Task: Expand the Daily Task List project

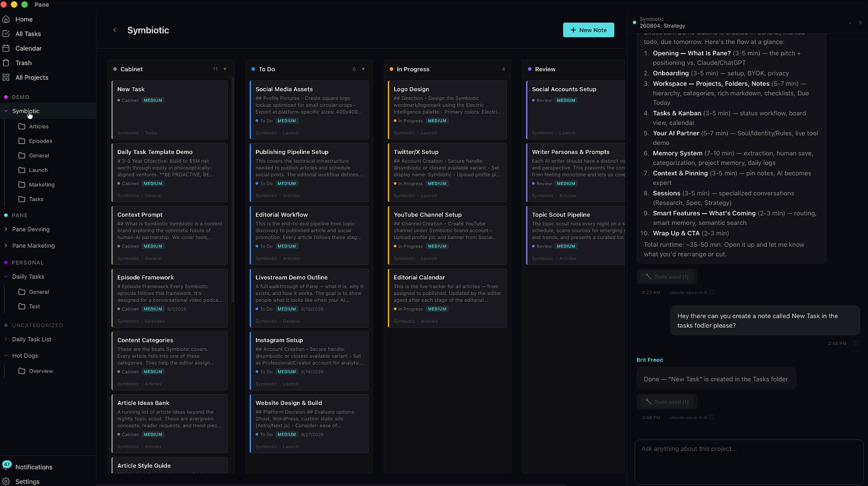Action: (x=6, y=339)
